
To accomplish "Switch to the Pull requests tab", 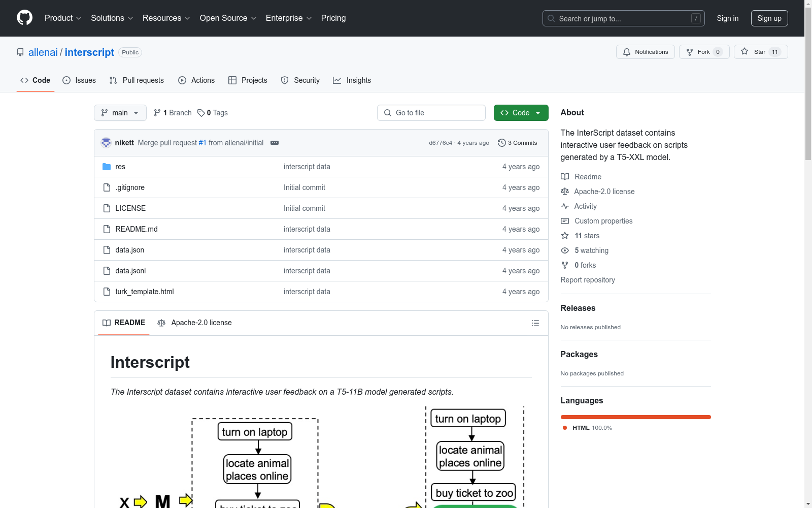I will tap(137, 80).
